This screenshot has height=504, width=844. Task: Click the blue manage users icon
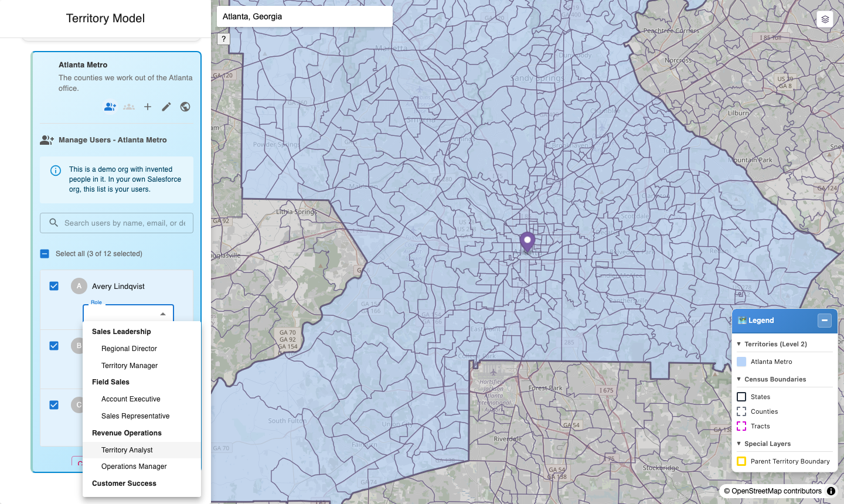point(110,107)
